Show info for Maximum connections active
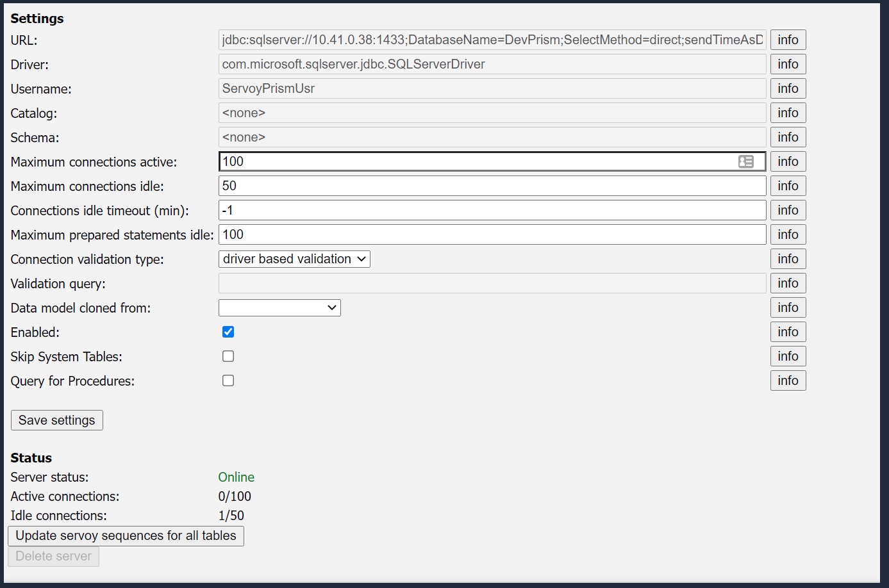The height and width of the screenshot is (588, 889). tap(788, 161)
